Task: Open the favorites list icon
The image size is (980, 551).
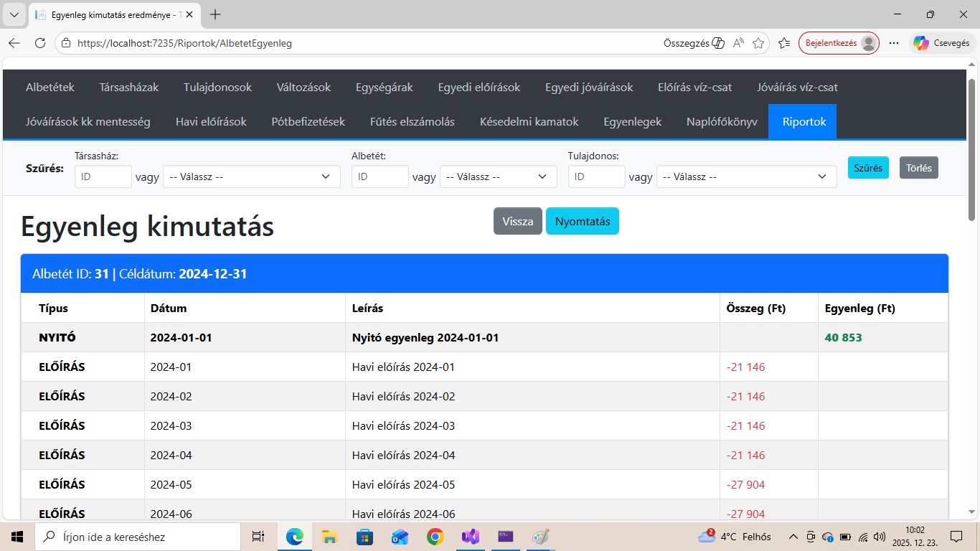Action: [784, 43]
